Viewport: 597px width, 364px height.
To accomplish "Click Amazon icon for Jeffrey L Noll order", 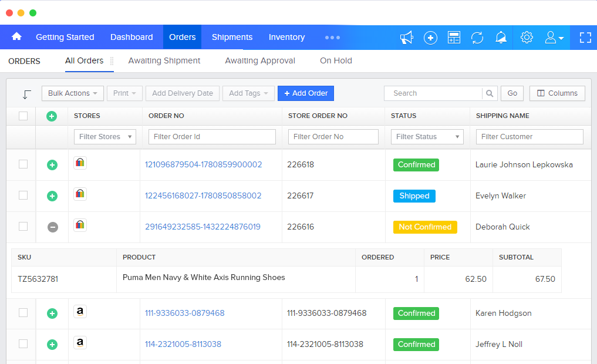I will click(80, 343).
